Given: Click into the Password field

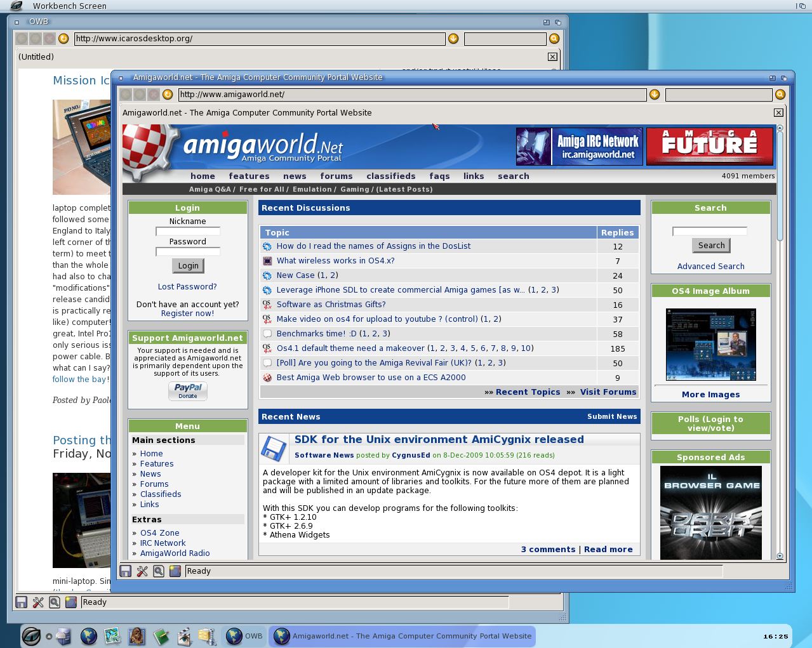Looking at the screenshot, I should [188, 252].
